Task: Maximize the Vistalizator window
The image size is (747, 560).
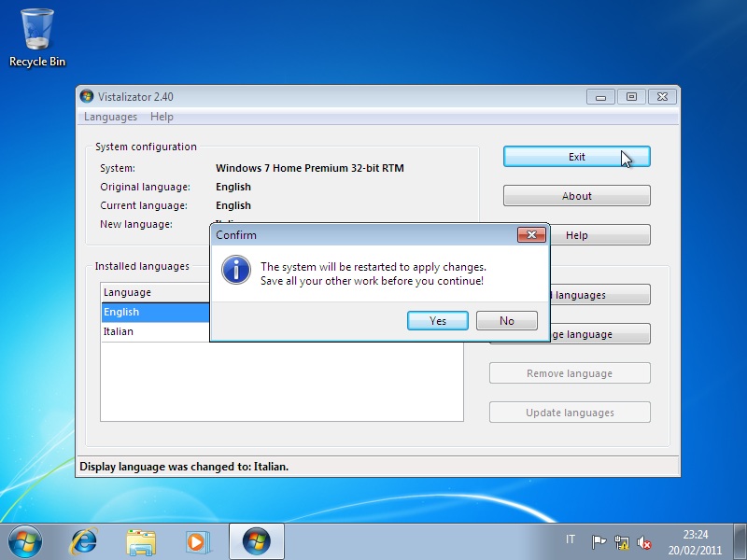Action: pos(631,97)
